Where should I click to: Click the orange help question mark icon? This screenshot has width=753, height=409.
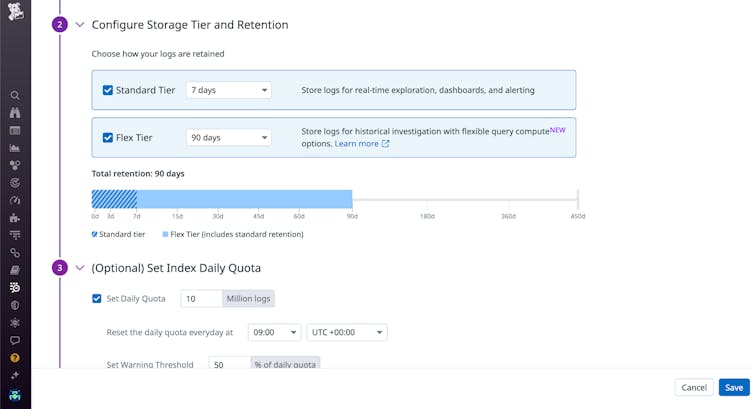coord(15,357)
